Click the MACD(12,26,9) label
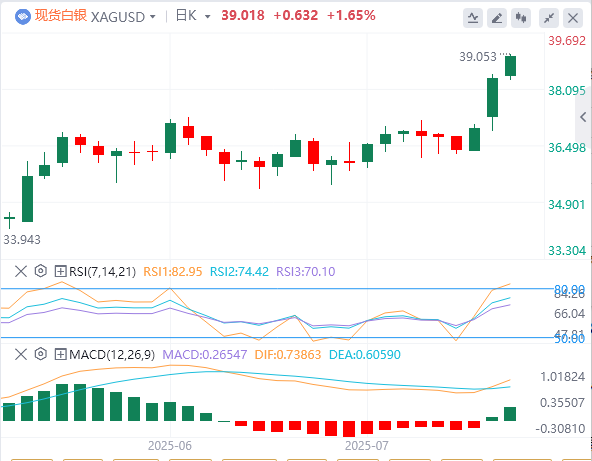Image resolution: width=592 pixels, height=461 pixels. (112, 355)
